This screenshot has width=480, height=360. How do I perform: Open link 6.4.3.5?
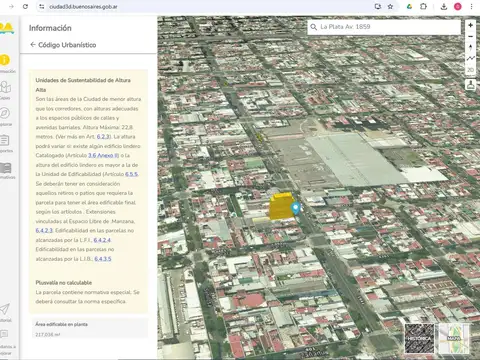click(x=103, y=259)
